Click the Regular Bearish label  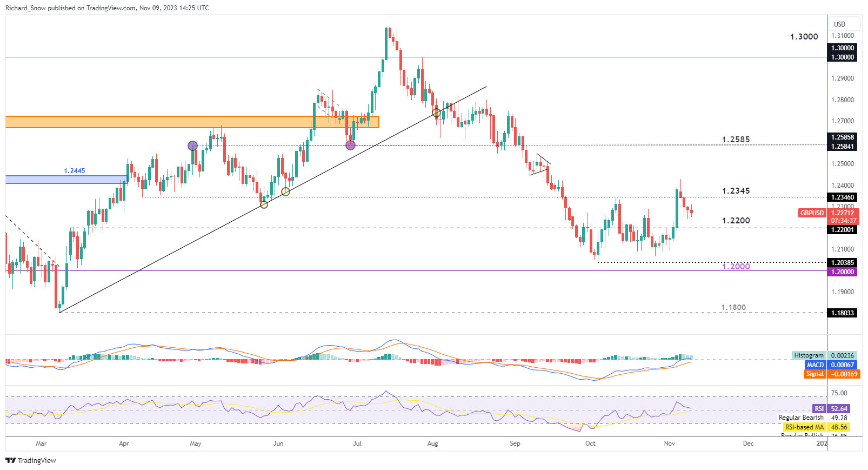click(801, 418)
